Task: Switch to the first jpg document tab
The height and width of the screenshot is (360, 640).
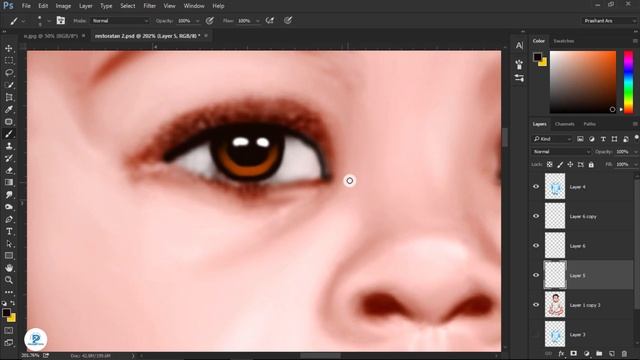Action: [50, 36]
